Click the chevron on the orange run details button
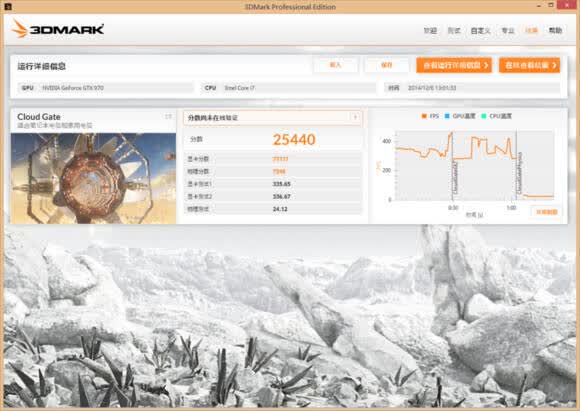 [486, 65]
